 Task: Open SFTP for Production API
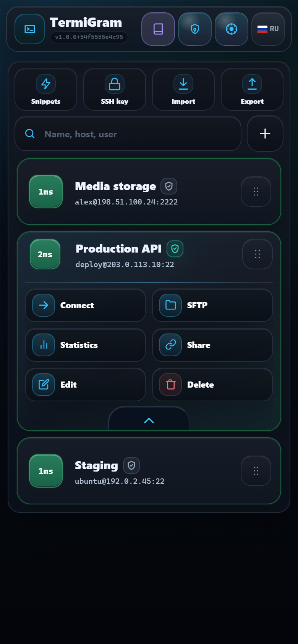pos(212,305)
